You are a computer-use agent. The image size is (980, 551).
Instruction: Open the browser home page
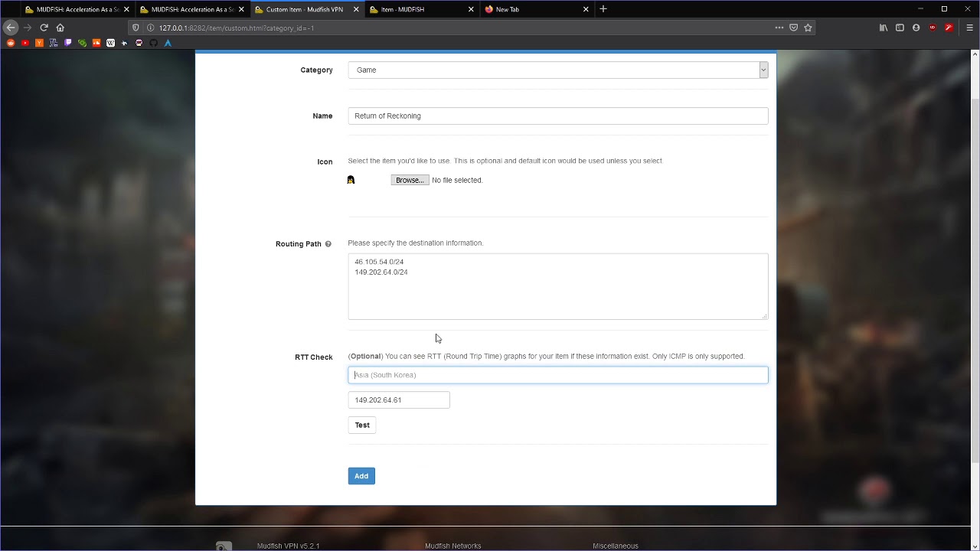coord(60,28)
